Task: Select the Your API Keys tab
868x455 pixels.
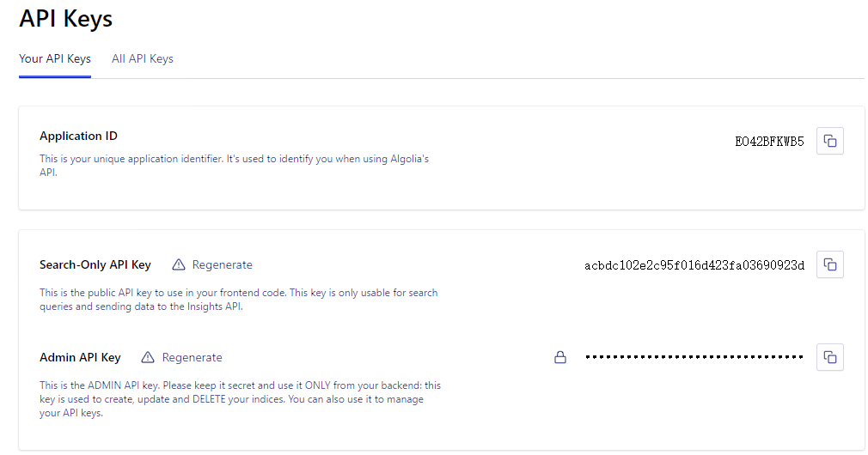Action: [55, 59]
